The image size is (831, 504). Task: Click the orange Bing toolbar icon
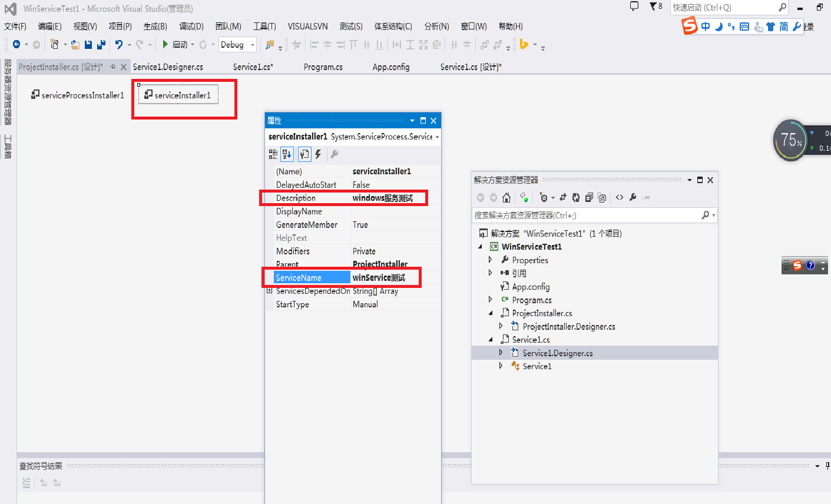point(524,45)
